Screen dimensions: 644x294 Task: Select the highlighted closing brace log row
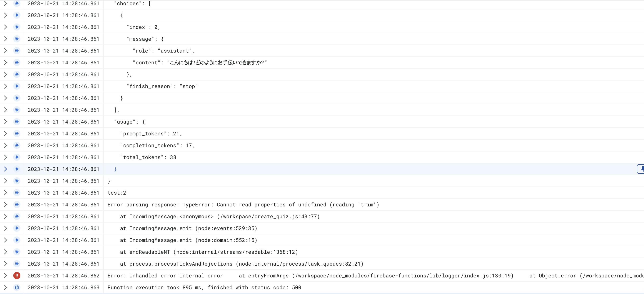300,169
